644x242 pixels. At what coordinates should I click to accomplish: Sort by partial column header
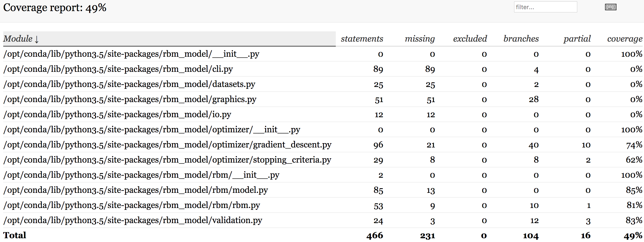point(577,39)
